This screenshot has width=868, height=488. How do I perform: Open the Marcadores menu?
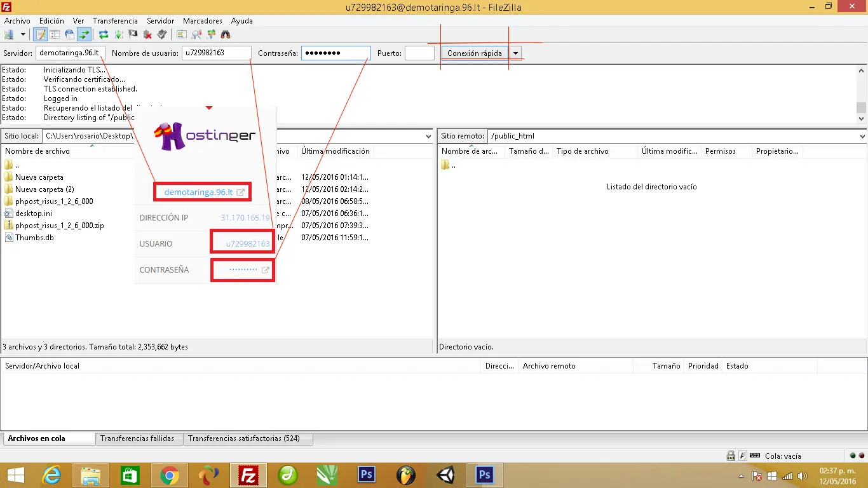coord(203,21)
